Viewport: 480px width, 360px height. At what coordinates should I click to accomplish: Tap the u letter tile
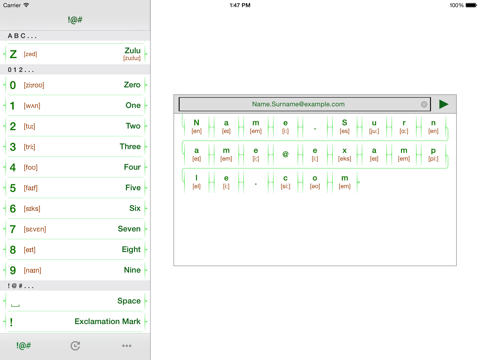tap(374, 127)
